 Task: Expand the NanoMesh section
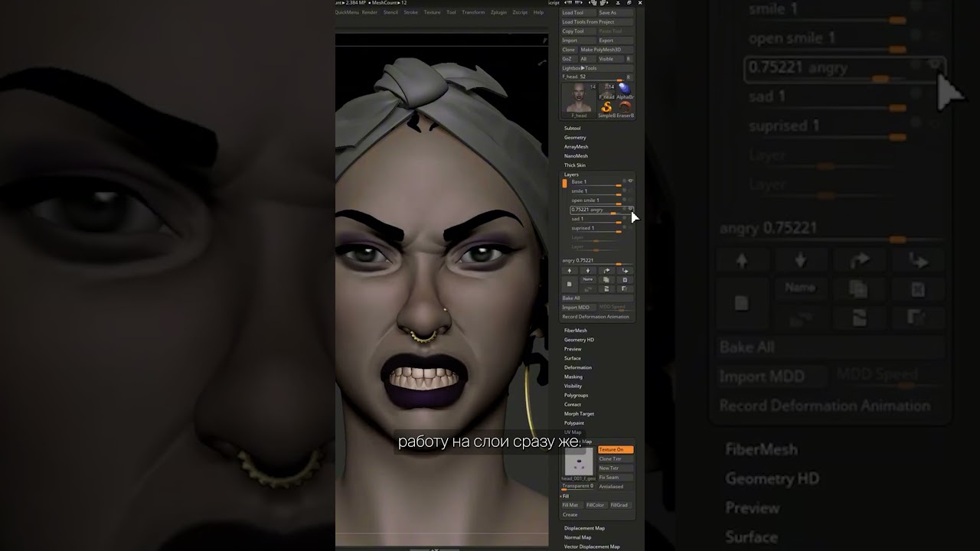pyautogui.click(x=577, y=156)
